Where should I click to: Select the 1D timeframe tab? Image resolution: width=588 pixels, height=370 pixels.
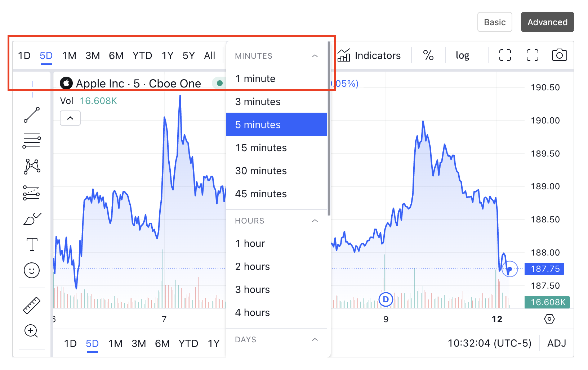point(24,55)
